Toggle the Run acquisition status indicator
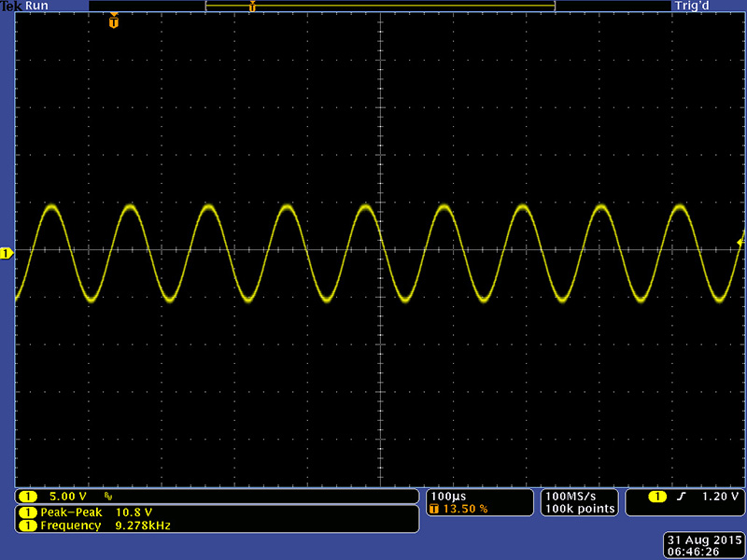This screenshot has width=747, height=560. pyautogui.click(x=37, y=6)
